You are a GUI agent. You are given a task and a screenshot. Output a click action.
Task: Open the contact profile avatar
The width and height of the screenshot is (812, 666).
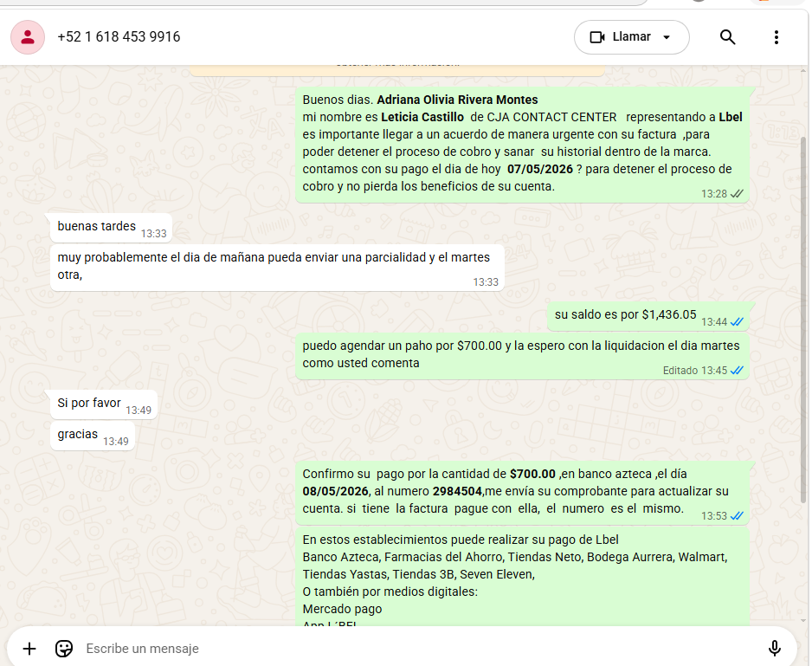(x=28, y=37)
